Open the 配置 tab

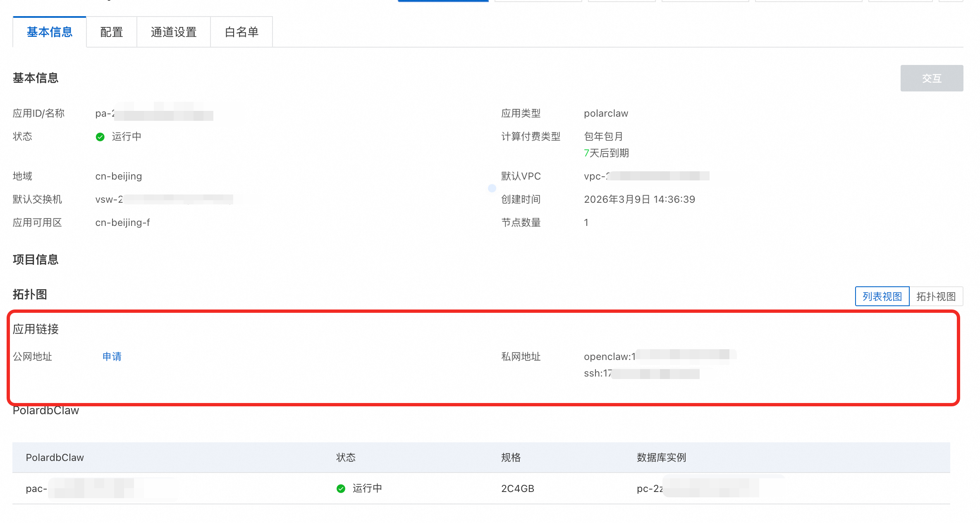tap(112, 32)
